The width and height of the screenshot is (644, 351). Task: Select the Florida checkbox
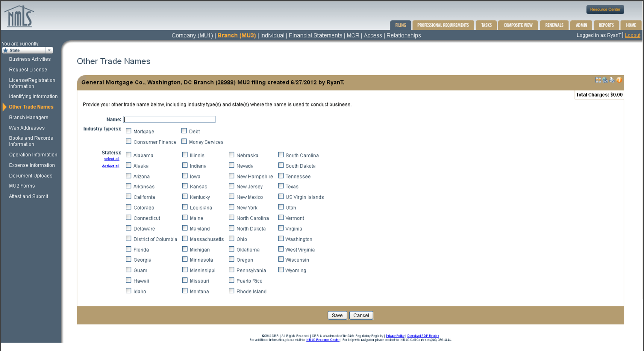[x=128, y=249]
